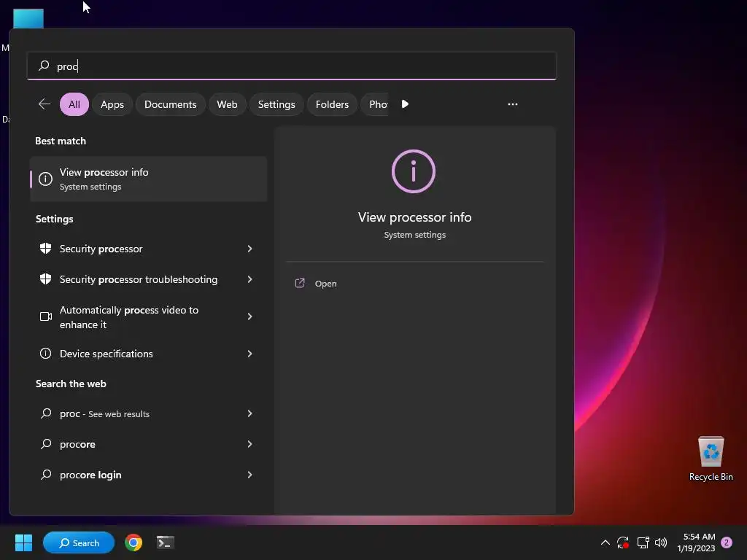Open the volume tray icon
747x560 pixels.
(x=661, y=542)
